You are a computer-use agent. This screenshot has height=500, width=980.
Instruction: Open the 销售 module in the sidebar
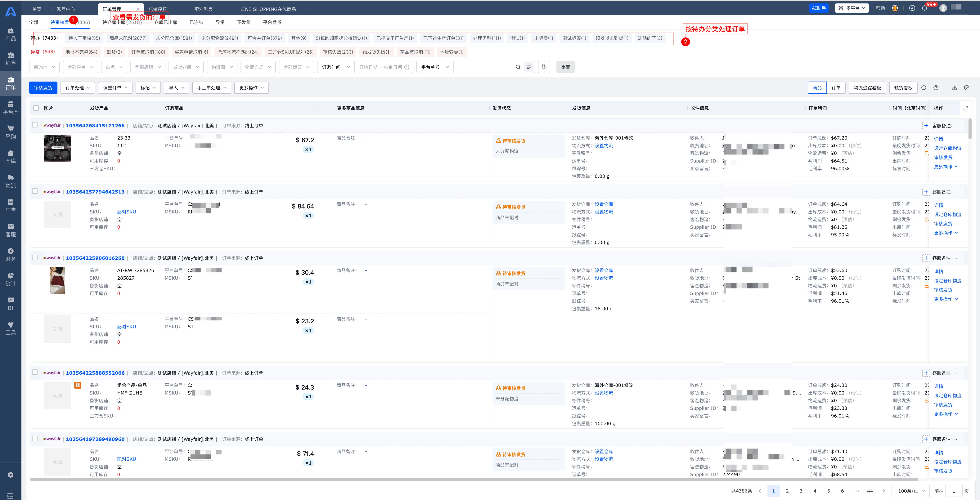coord(11,59)
